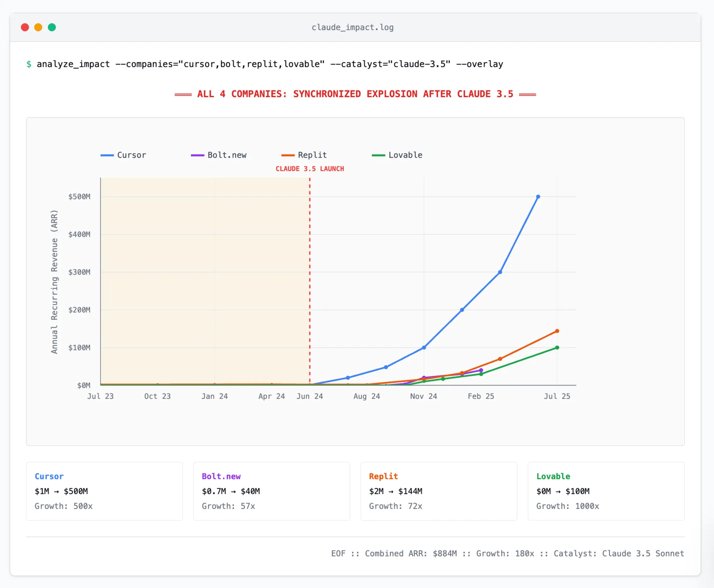Click Lovable's final green $100M point
The height and width of the screenshot is (588, 714).
[557, 348]
